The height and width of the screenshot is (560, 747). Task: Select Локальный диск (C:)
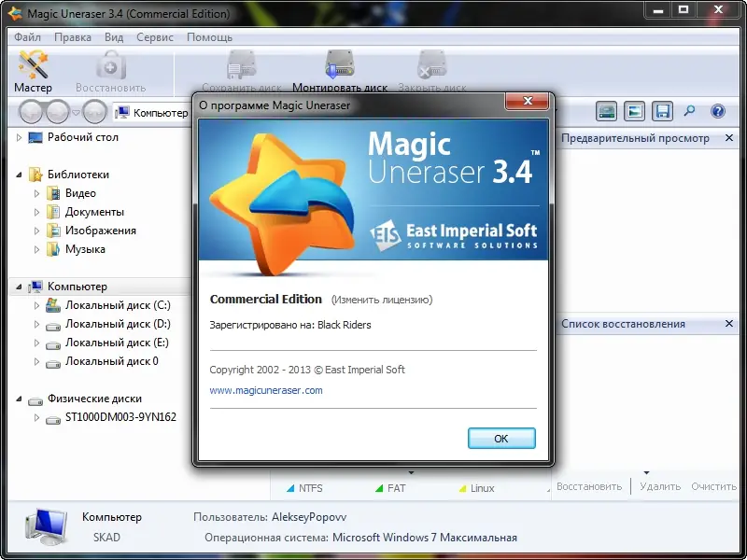point(118,305)
